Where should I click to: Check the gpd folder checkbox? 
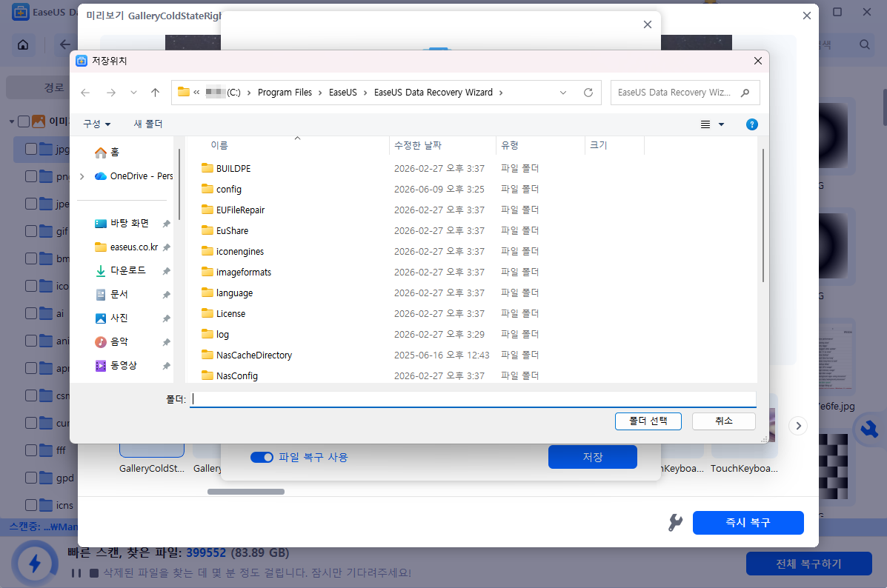pos(31,478)
